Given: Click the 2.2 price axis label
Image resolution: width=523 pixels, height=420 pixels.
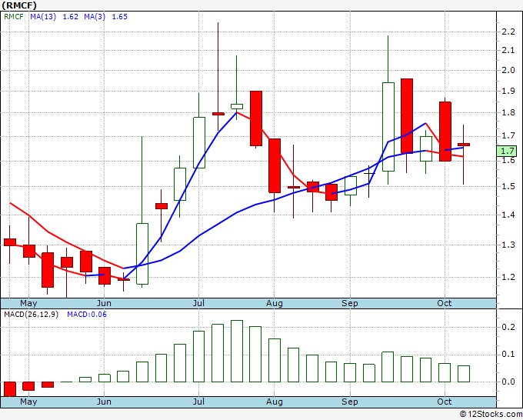Looking at the screenshot, I should click(x=508, y=32).
